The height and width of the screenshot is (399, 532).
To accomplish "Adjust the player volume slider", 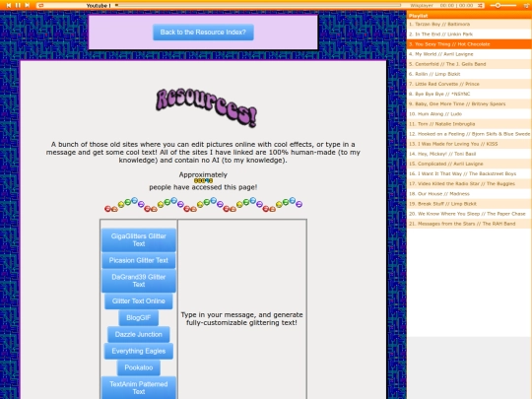I will [x=502, y=6].
